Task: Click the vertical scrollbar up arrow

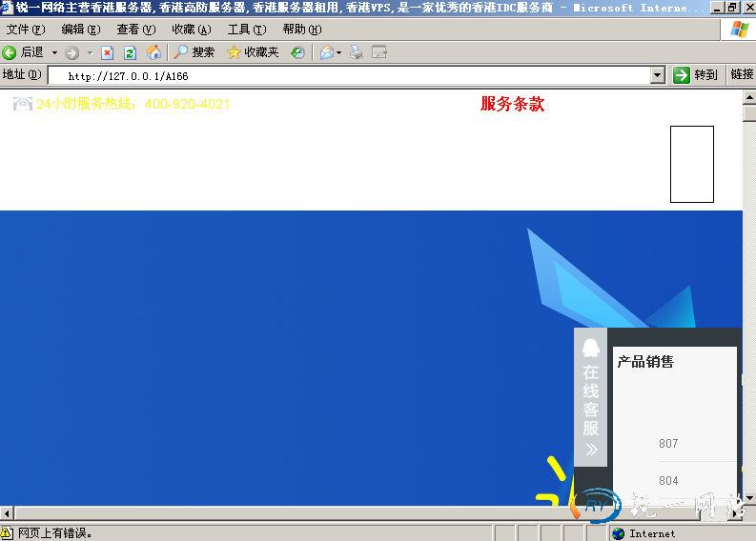Action: tap(749, 98)
